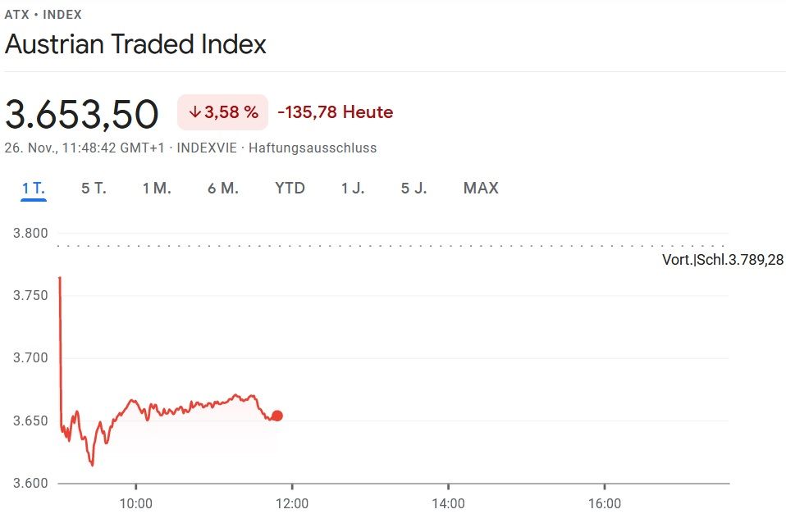Display the MAX time range
Screen dimensions: 786x532
(481, 189)
